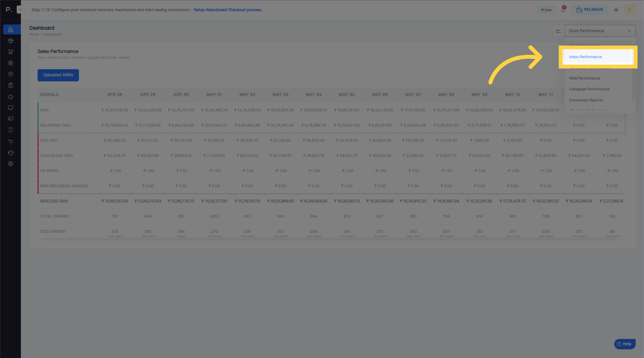This screenshot has height=358, width=644.
Task: Open the dashboard bar-chart sidebar icon
Action: coord(11,30)
